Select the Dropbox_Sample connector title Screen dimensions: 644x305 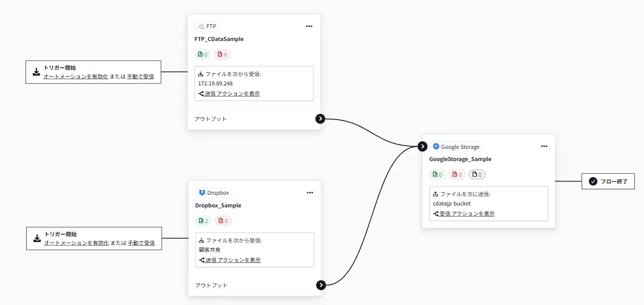218,205
